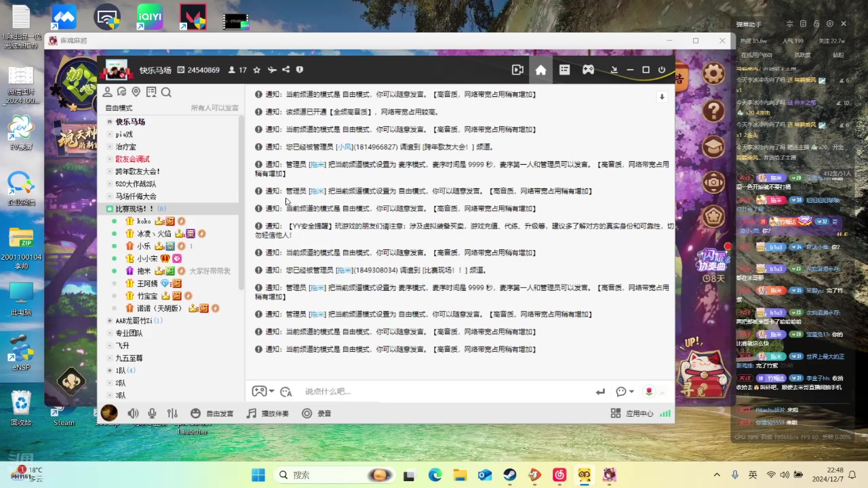Open the audio mixer sliders icon
The image size is (868, 488).
(172, 413)
